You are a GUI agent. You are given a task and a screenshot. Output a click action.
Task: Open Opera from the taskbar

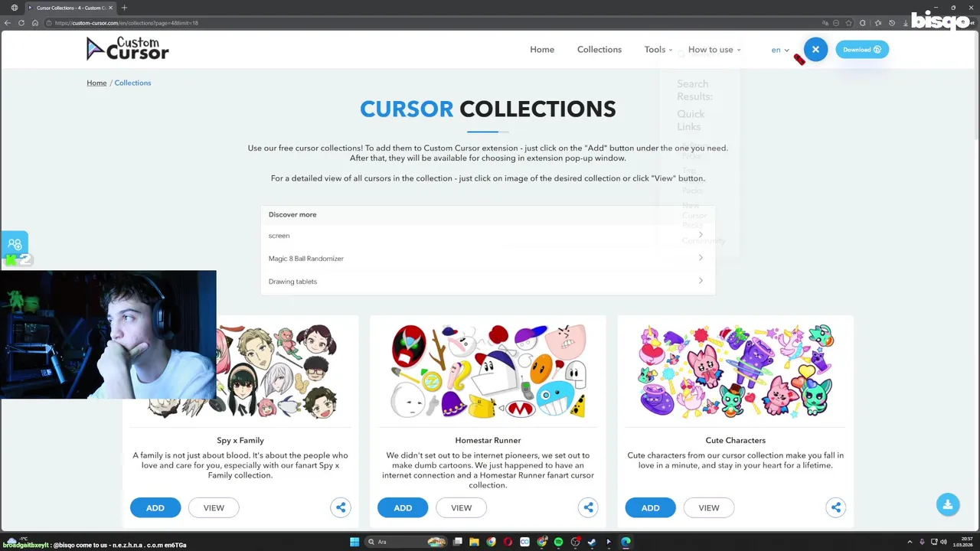point(508,542)
